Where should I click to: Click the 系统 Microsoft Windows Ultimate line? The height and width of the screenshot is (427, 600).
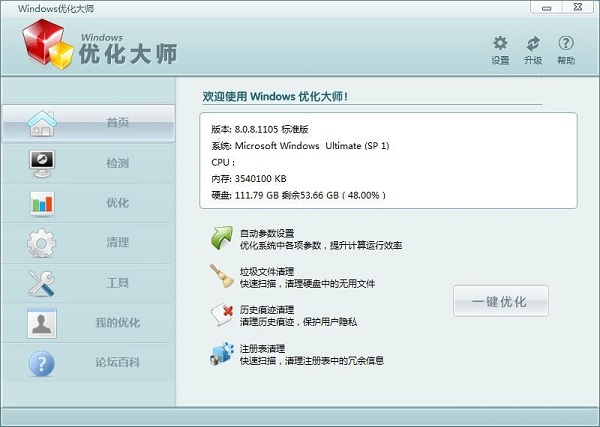(300, 146)
